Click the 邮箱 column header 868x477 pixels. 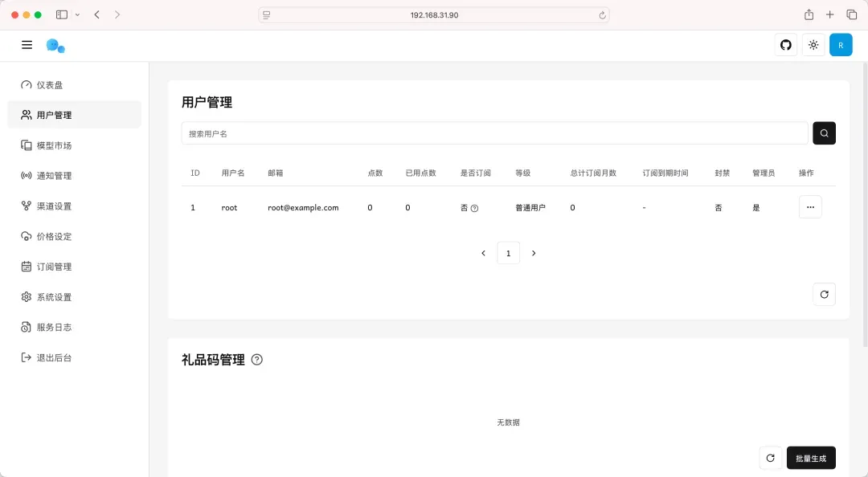pos(275,173)
